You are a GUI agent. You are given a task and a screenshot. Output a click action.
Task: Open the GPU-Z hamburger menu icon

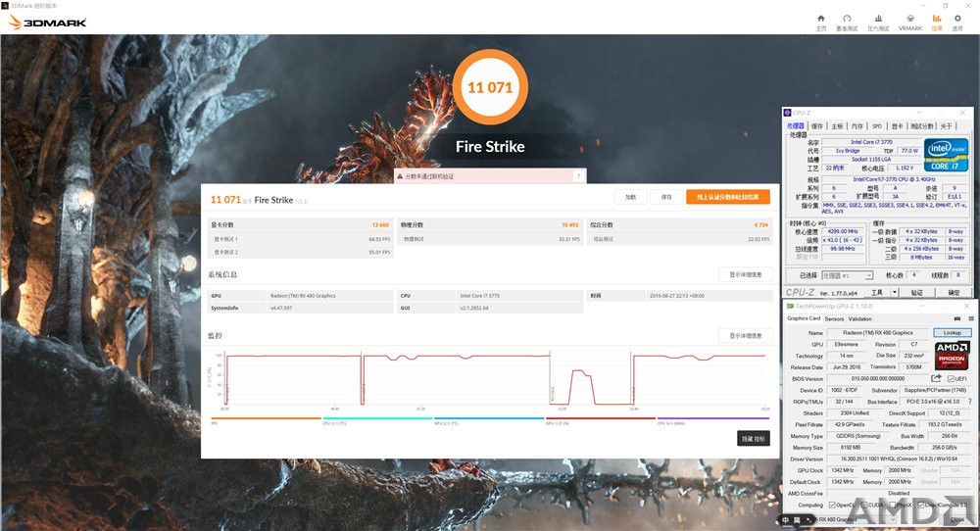970,318
